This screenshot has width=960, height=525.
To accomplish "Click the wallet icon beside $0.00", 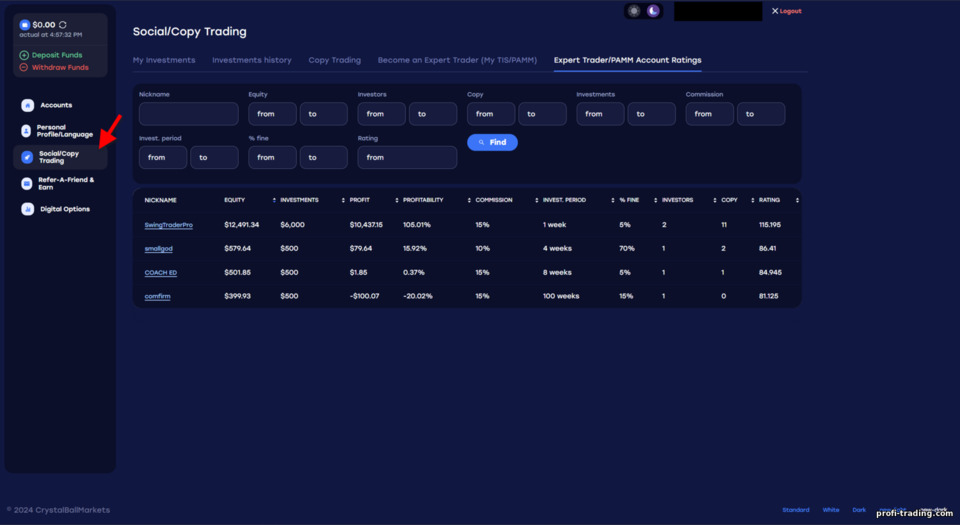I will click(24, 25).
